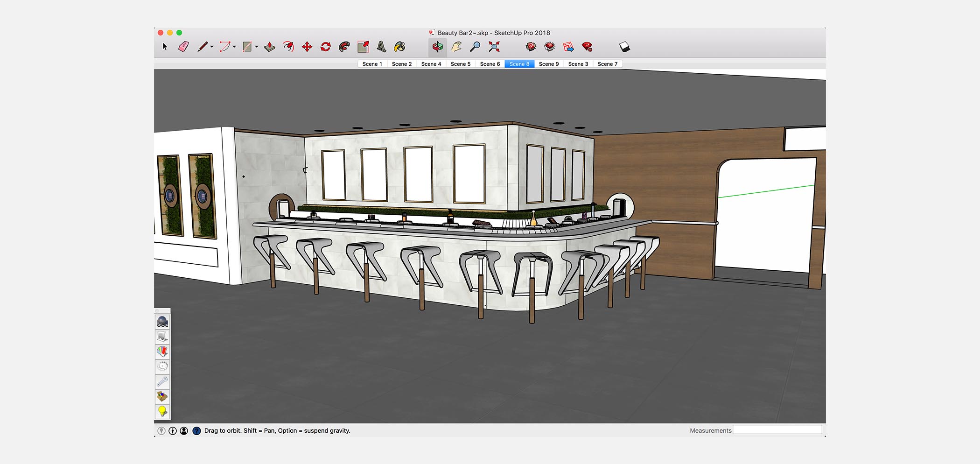
Task: Click the screen render icon in side palette
Action: click(x=162, y=337)
